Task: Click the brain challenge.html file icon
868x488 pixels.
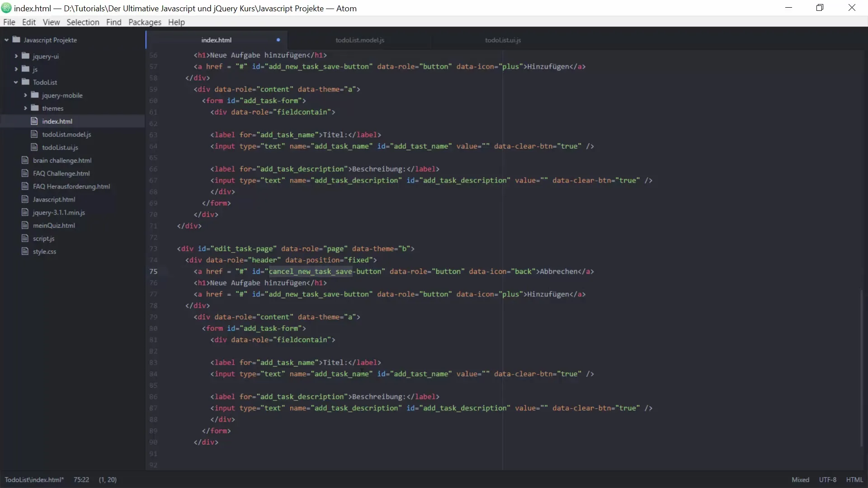Action: 25,160
